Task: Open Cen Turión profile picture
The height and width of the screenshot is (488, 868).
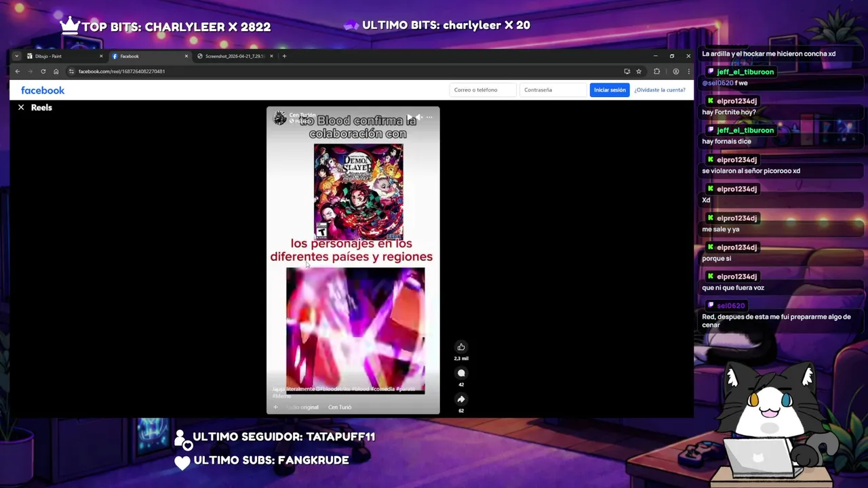Action: 279,119
